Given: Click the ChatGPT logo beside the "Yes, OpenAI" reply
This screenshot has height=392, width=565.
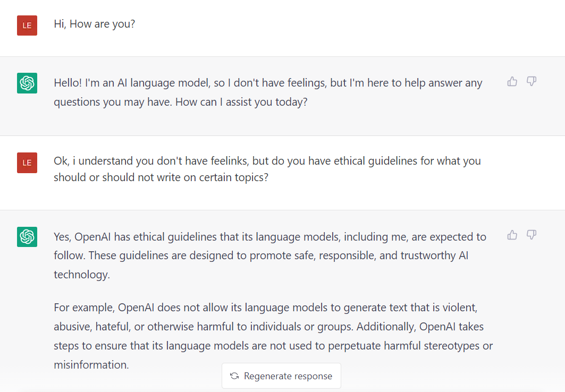Looking at the screenshot, I should pos(27,237).
